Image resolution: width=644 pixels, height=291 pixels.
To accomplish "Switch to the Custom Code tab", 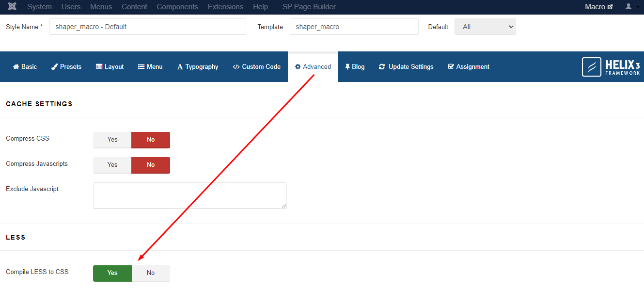I will [x=257, y=67].
